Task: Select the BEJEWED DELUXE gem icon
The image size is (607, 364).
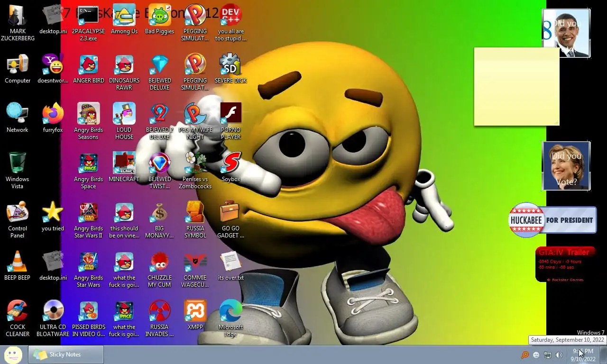Action: pos(159,72)
